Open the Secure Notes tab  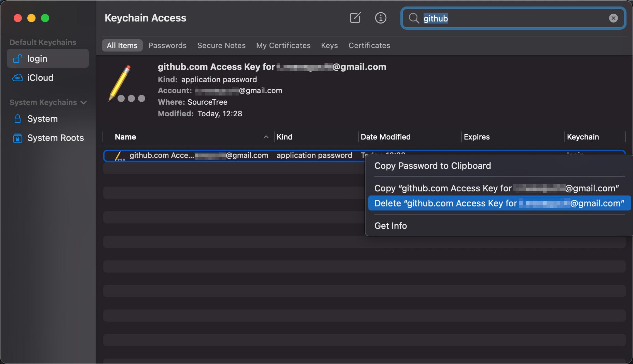tap(221, 45)
